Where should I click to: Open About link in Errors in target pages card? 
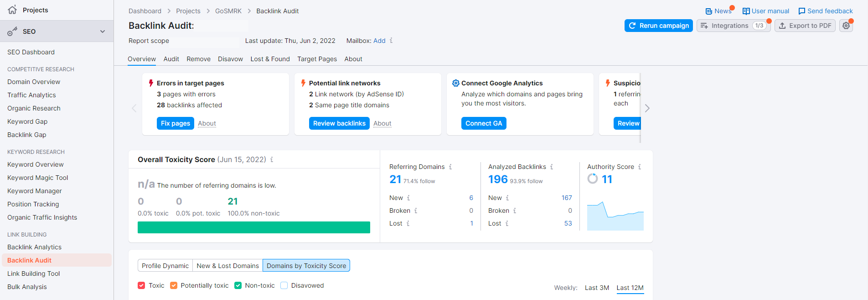(207, 123)
